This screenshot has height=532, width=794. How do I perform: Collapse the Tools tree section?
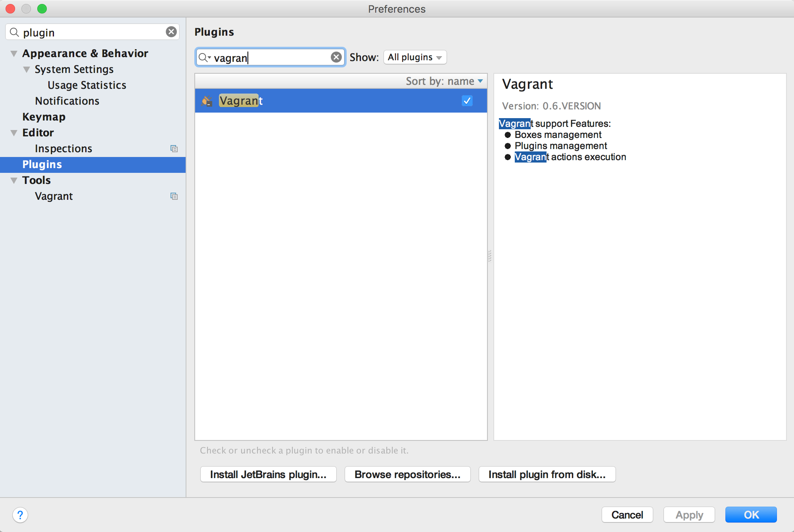click(14, 180)
